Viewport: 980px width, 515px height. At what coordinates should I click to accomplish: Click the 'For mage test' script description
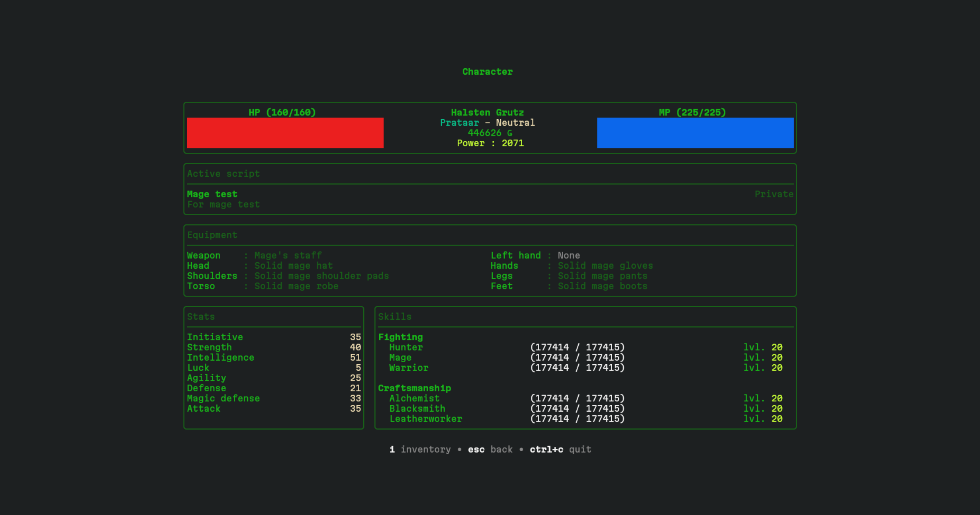click(224, 204)
